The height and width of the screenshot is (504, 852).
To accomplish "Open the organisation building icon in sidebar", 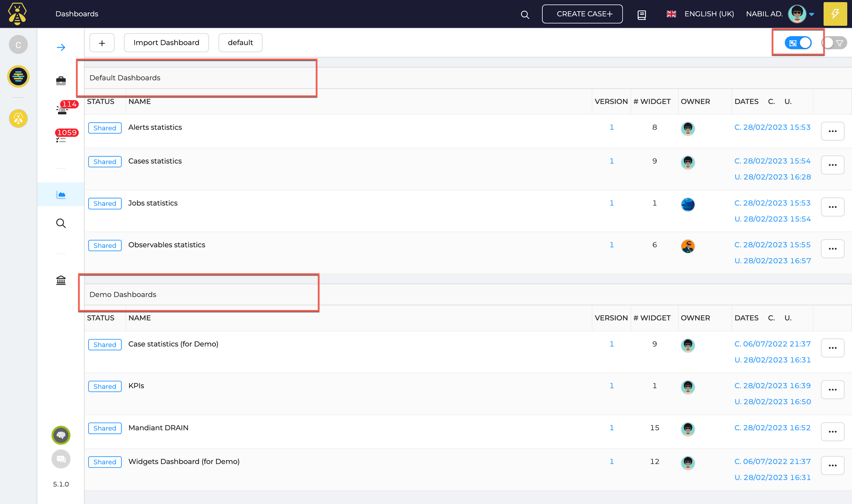I will (61, 280).
